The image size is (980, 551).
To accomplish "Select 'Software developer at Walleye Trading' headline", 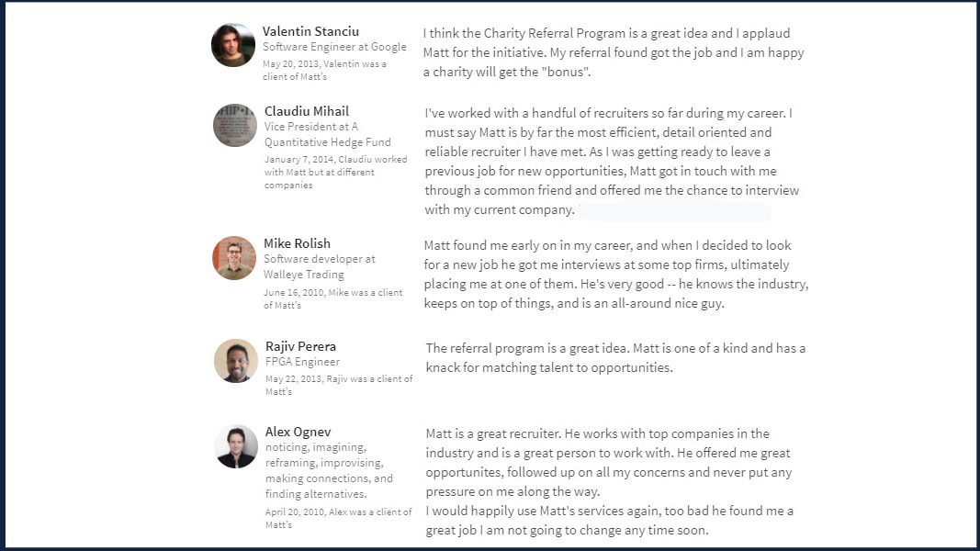I will (320, 266).
